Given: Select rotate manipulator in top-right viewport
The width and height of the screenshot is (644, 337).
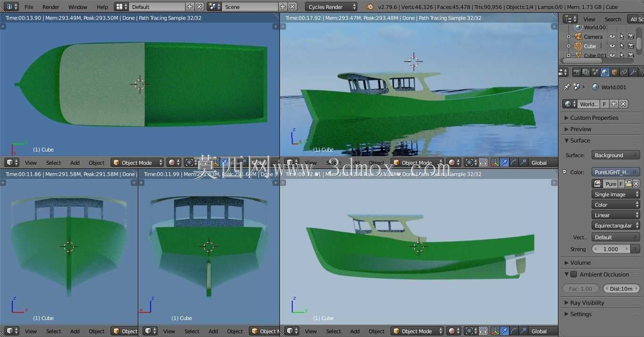Looking at the screenshot, I should 514,162.
